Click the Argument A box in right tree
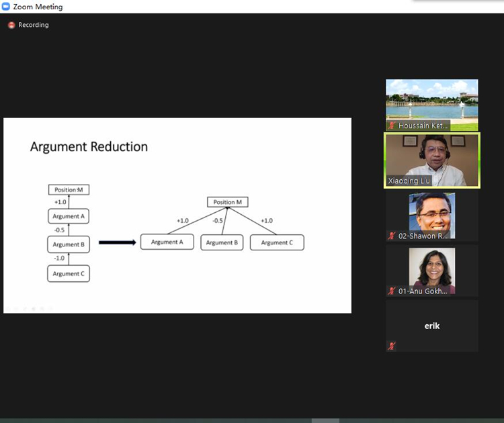 (x=167, y=242)
